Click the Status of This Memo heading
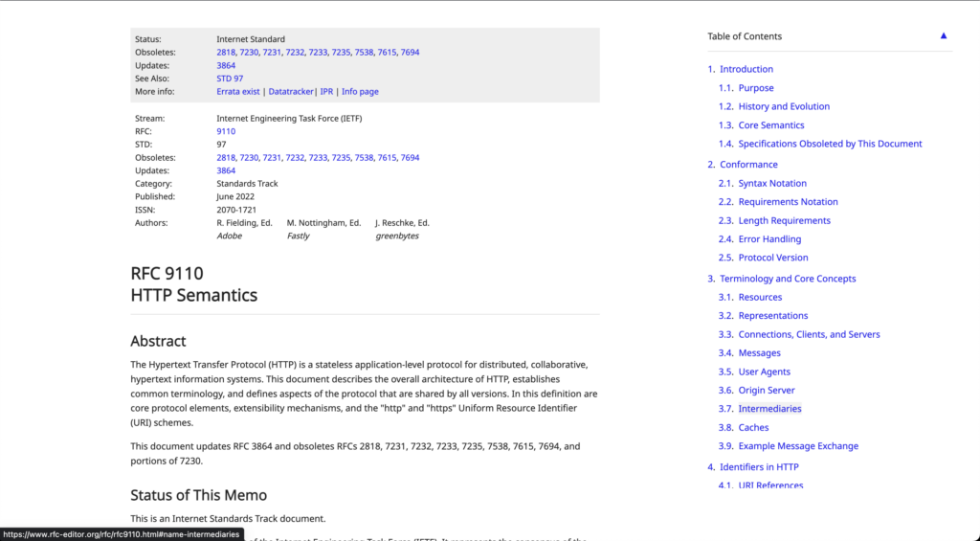 pos(199,495)
